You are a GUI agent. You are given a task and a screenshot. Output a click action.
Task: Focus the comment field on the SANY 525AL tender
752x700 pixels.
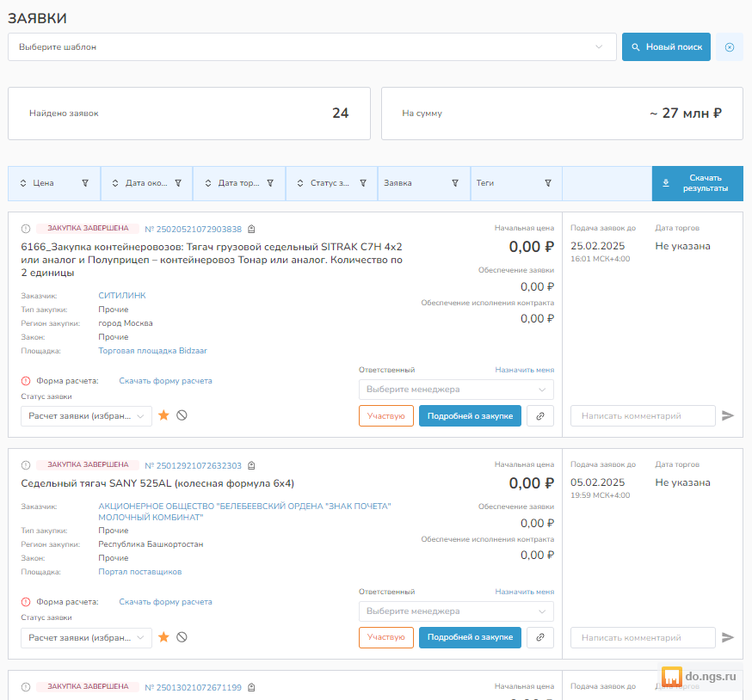tap(643, 638)
